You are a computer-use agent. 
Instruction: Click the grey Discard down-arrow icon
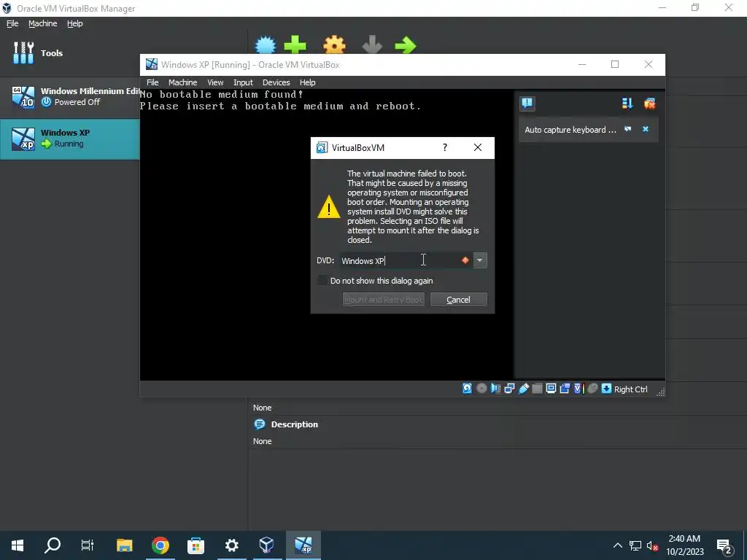(371, 45)
